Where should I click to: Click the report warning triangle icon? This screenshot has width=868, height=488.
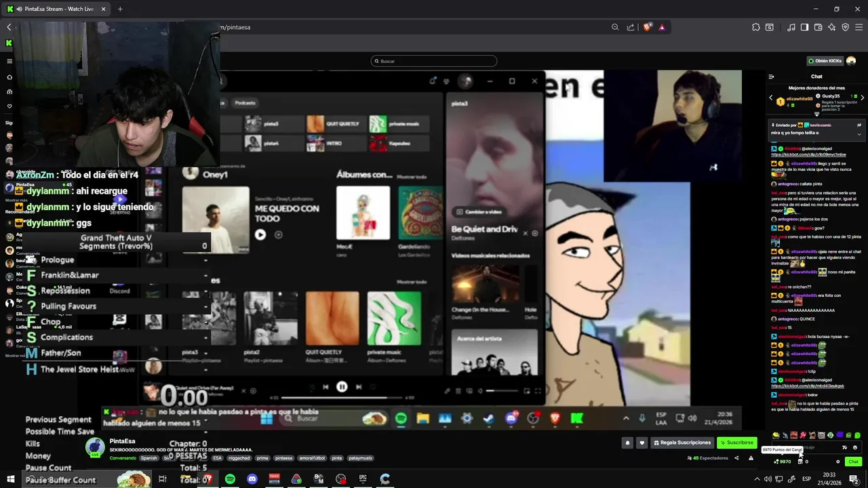pyautogui.click(x=751, y=458)
